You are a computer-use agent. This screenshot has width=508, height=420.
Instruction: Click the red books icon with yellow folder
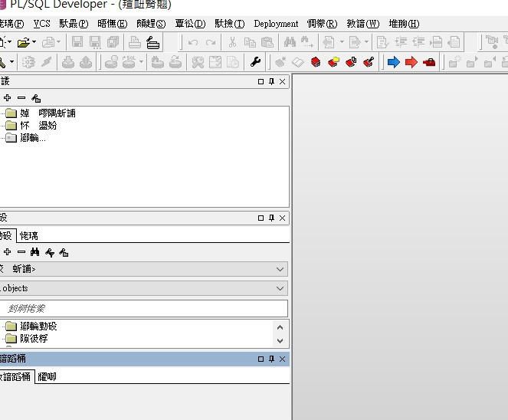[x=333, y=62]
